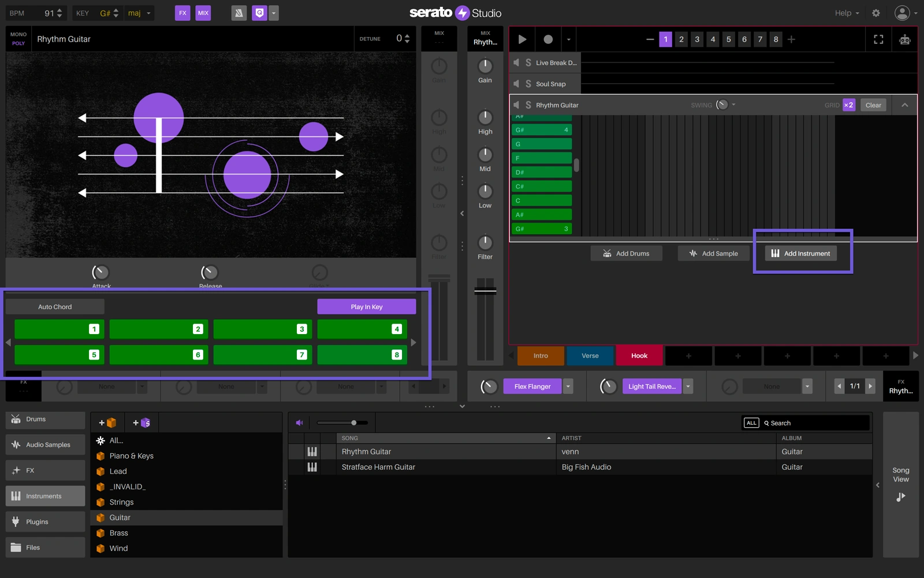Viewport: 924px width, 578px height.
Task: Go to next pad page arrow
Action: pos(413,342)
